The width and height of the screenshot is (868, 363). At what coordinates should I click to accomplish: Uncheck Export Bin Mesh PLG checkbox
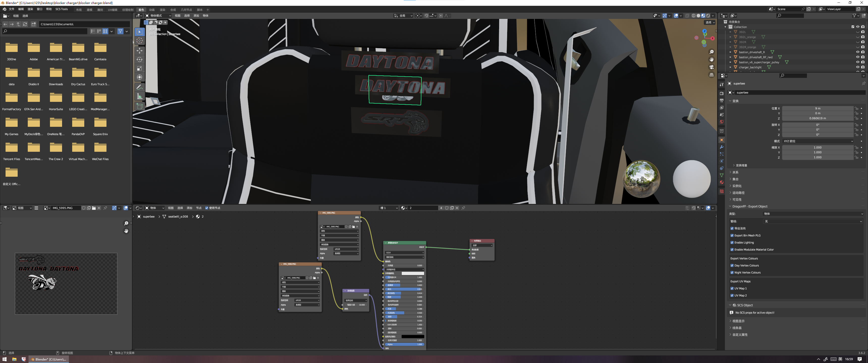(732, 235)
